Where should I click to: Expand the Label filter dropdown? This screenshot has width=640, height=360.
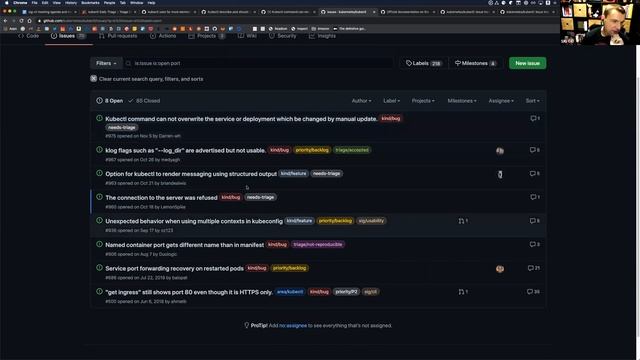391,100
